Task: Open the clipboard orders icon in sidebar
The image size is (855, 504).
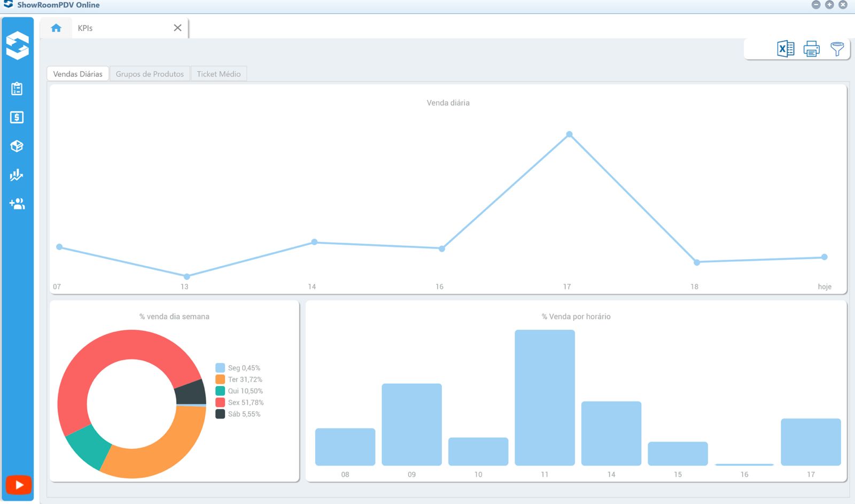Action: [x=17, y=89]
